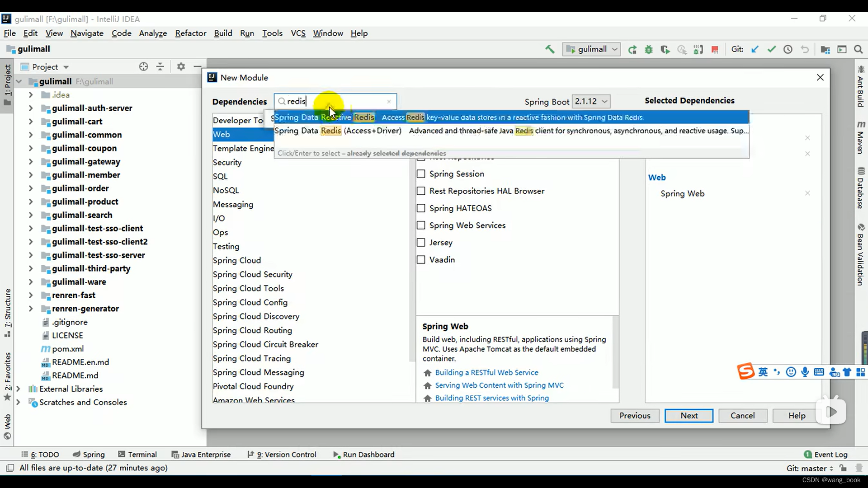
Task: Click Git commit checkmark icon
Action: (x=772, y=49)
